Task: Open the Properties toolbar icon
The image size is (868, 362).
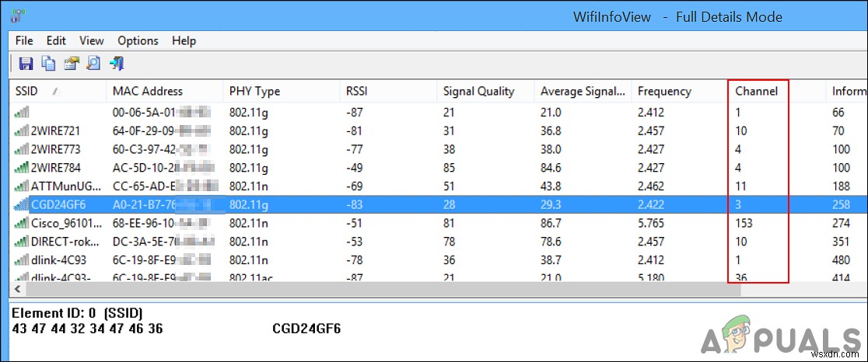Action: coord(72,64)
